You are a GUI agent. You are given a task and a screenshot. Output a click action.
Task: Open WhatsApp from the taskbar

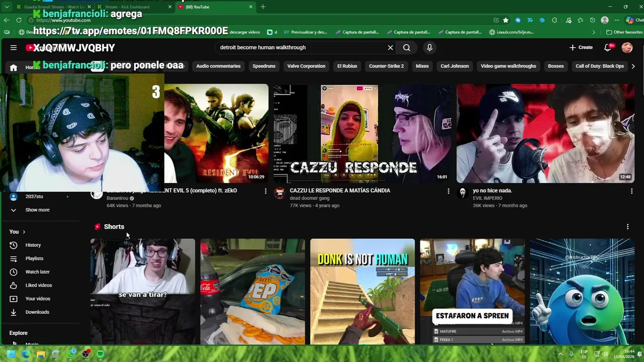[x=71, y=354]
